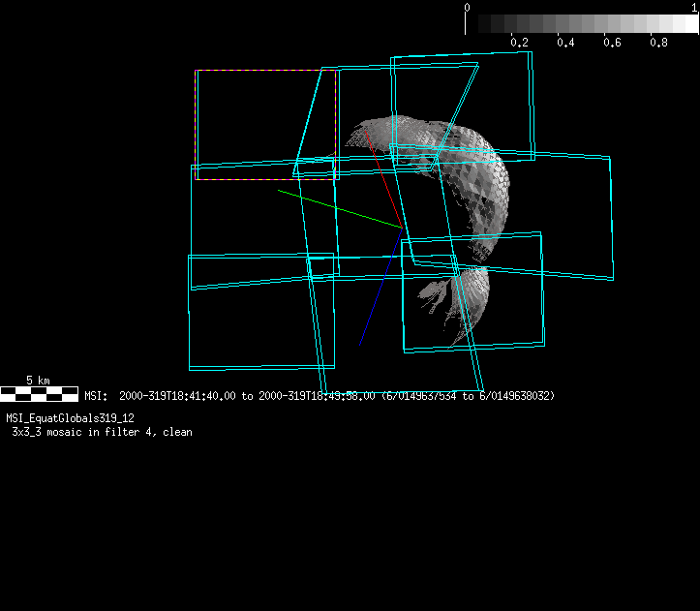Click the 0.2 label on color scale
Image resolution: width=700 pixels, height=611 pixels.
coord(519,43)
